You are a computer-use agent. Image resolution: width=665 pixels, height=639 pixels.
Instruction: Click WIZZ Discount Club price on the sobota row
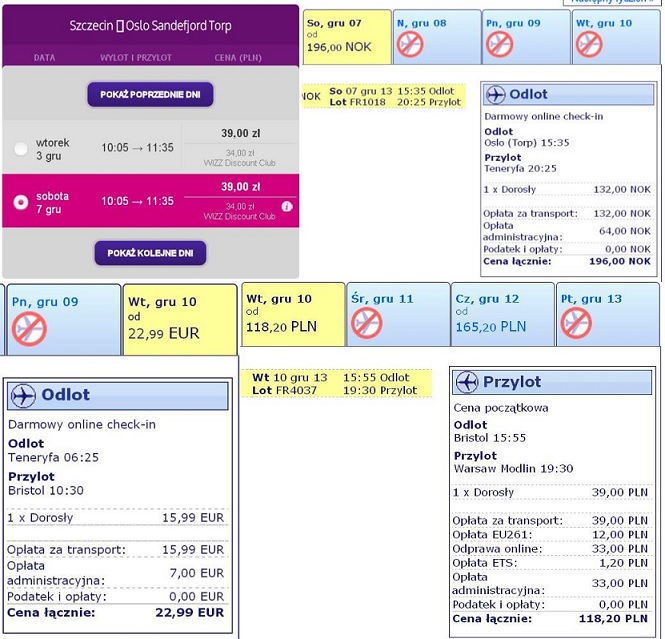tap(240, 211)
